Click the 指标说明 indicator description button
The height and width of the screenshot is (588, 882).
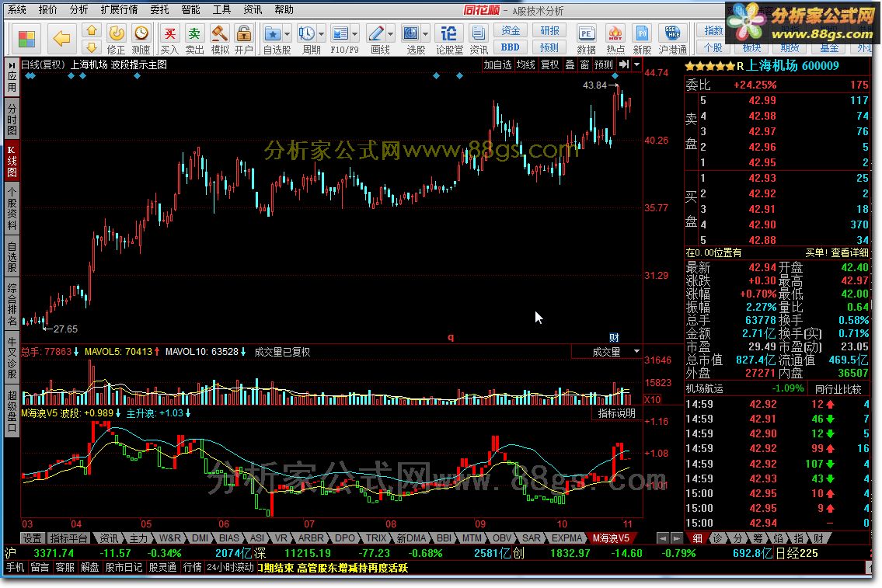coord(616,413)
